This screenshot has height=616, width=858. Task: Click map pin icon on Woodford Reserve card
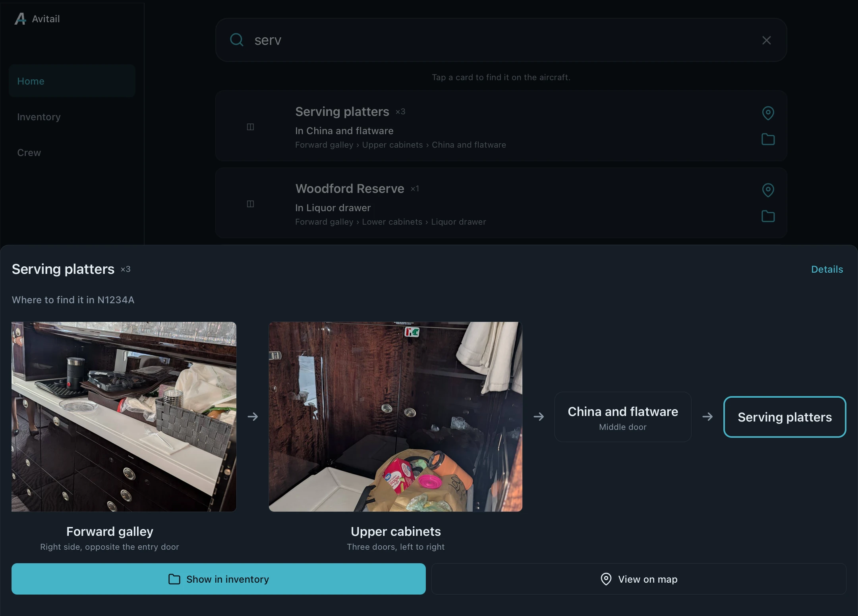click(768, 190)
